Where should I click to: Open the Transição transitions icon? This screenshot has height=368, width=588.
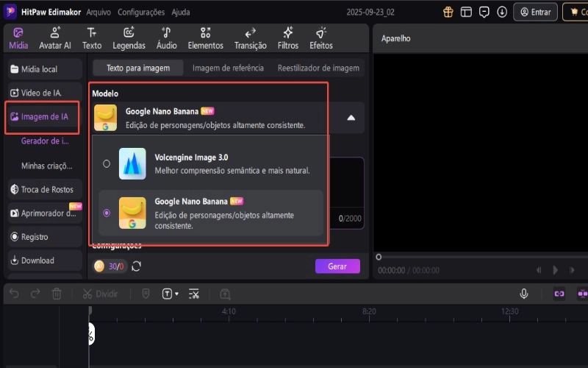(250, 38)
